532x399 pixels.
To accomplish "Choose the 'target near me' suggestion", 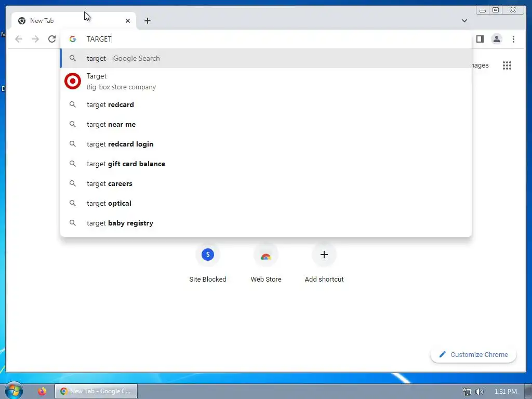I will [266, 124].
